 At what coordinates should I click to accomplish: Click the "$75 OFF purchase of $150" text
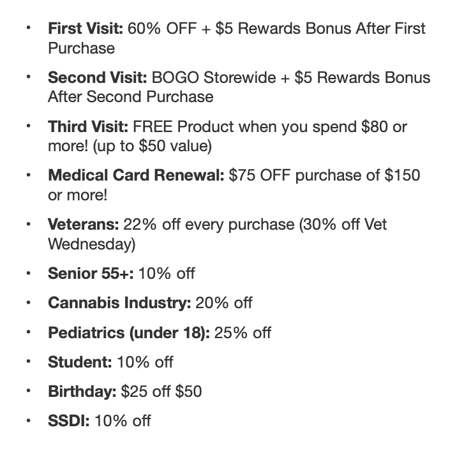click(324, 175)
